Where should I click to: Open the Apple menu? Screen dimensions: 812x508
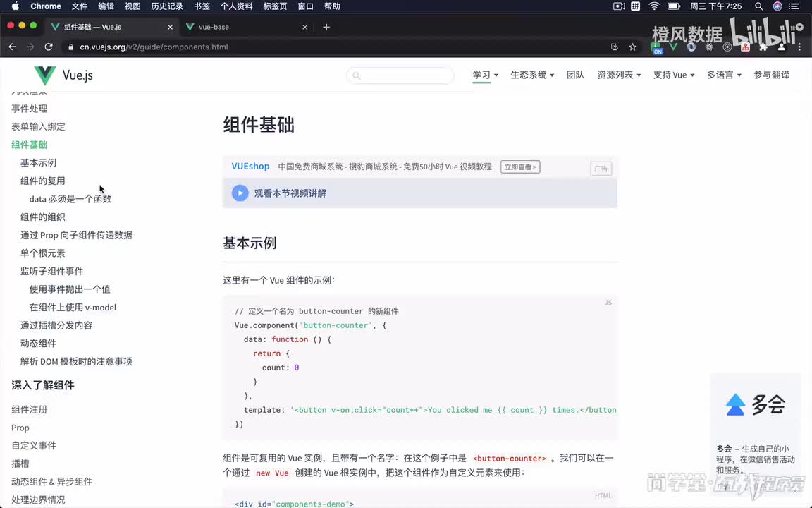coord(15,6)
